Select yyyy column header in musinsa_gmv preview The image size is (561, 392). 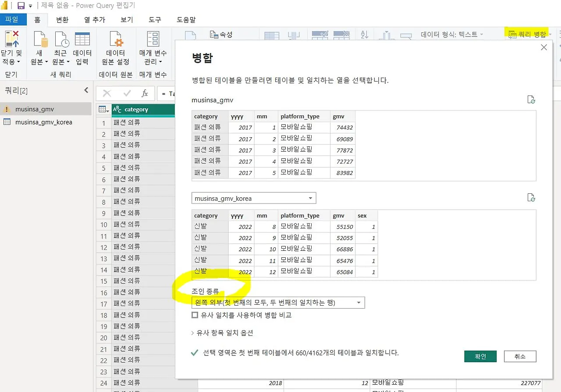[x=241, y=116]
